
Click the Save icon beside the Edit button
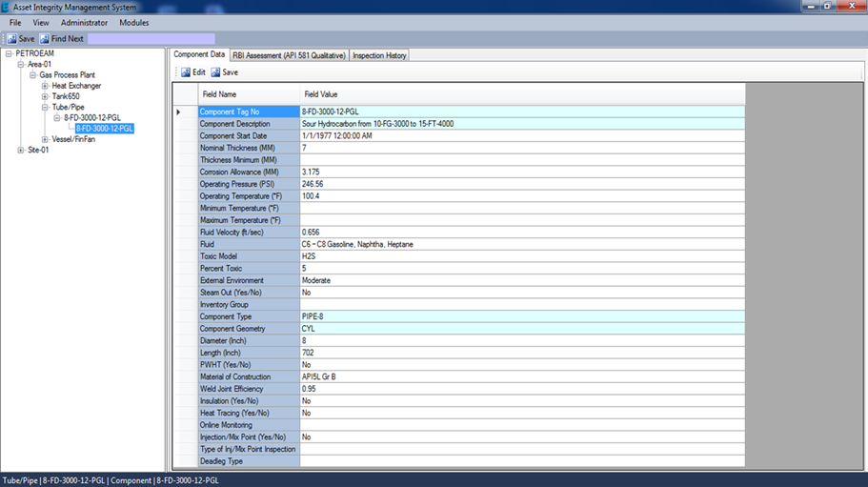pos(216,72)
